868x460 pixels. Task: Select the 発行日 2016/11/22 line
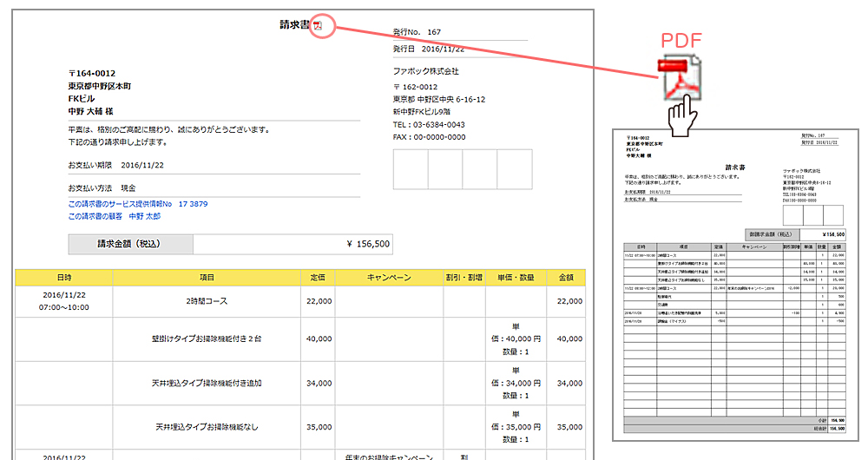pos(429,49)
